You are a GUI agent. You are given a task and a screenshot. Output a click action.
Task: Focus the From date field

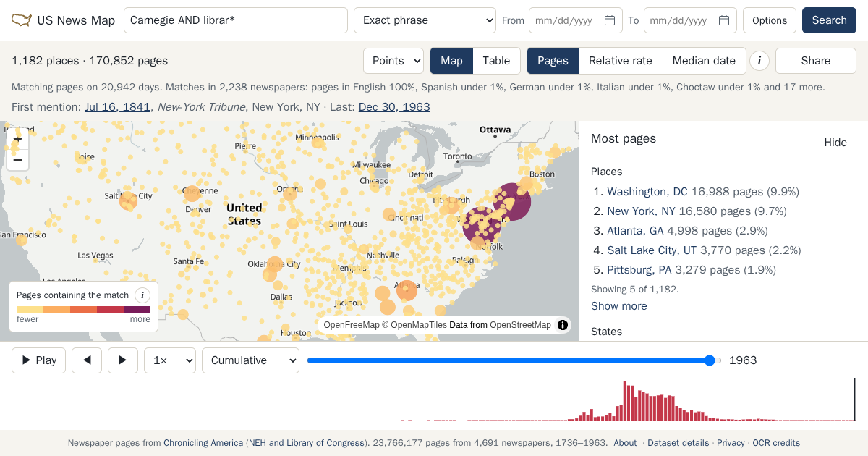(x=576, y=20)
